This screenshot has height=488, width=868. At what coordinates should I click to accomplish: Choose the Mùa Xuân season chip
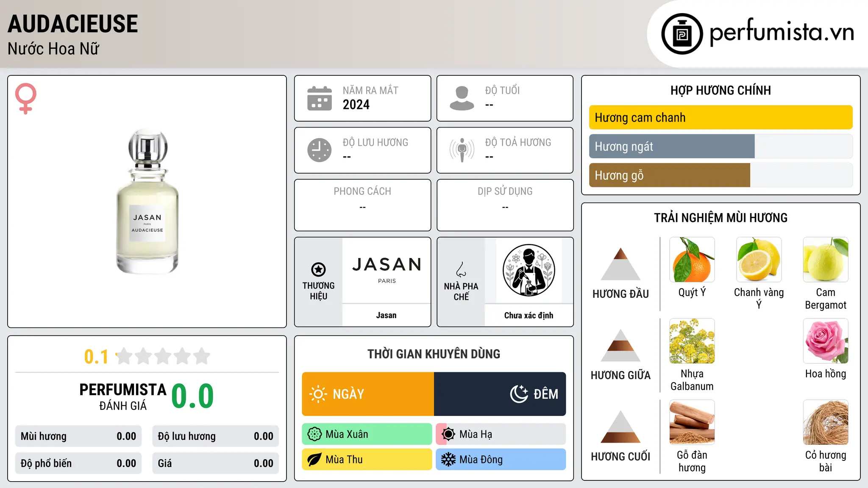point(367,434)
